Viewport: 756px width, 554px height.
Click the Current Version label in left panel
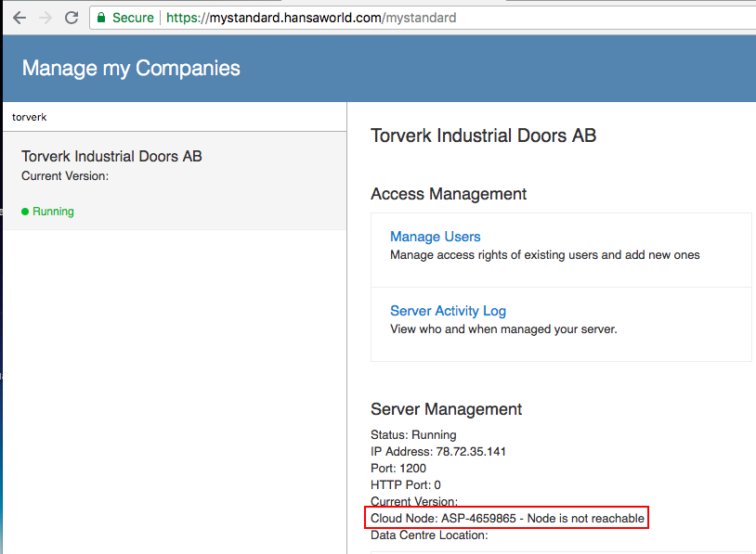65,175
